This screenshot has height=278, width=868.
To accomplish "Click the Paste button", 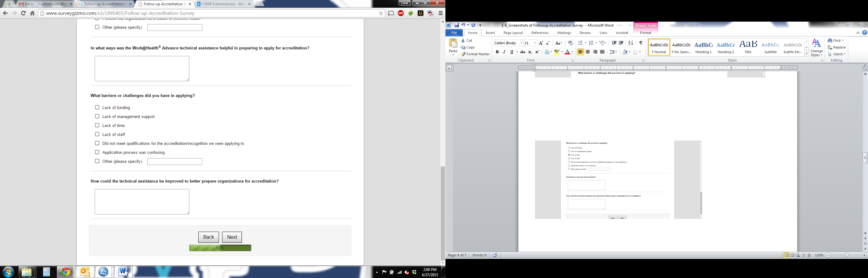I will [x=453, y=46].
